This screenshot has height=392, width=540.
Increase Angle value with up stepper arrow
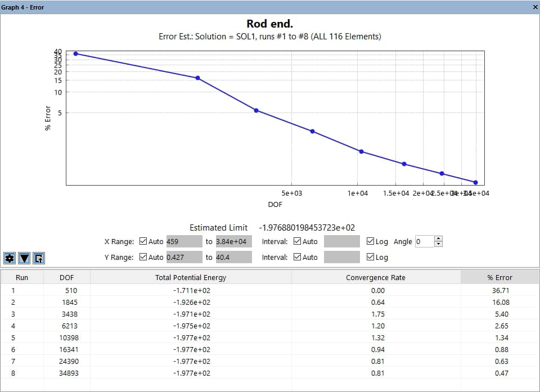[439, 239]
